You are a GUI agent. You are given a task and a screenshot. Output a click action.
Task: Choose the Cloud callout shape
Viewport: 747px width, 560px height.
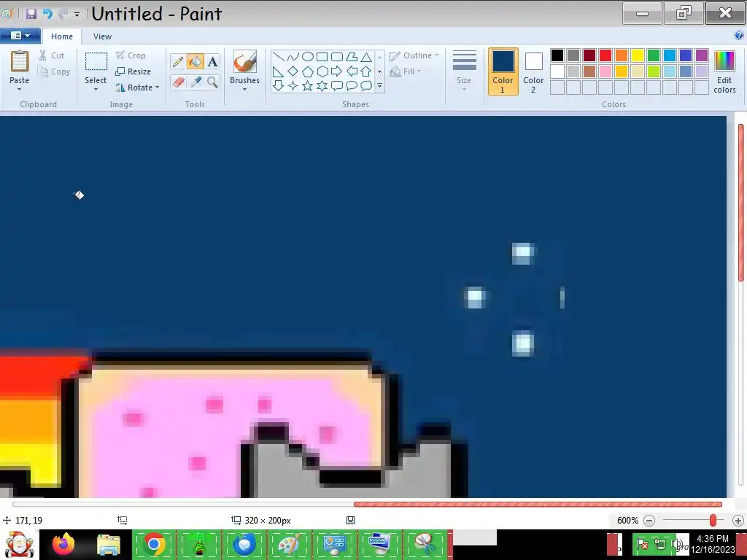(x=366, y=86)
